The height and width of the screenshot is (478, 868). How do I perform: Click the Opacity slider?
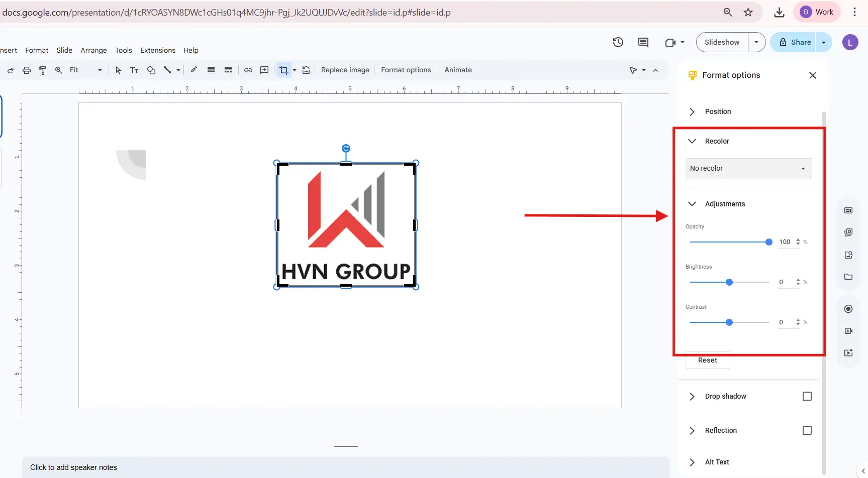click(x=729, y=242)
